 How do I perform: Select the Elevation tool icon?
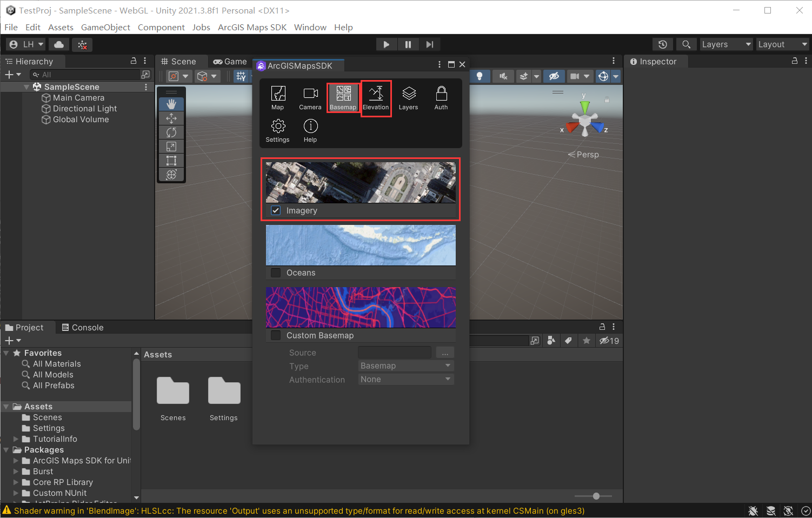click(x=376, y=97)
